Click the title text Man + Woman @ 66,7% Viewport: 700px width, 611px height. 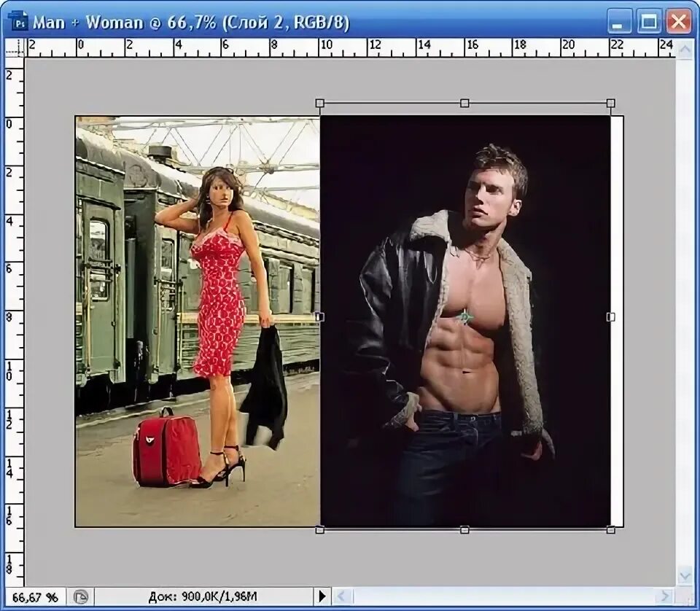pos(125,23)
